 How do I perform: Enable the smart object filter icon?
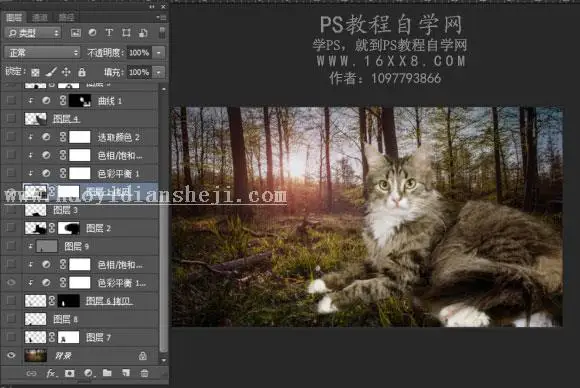(x=143, y=33)
